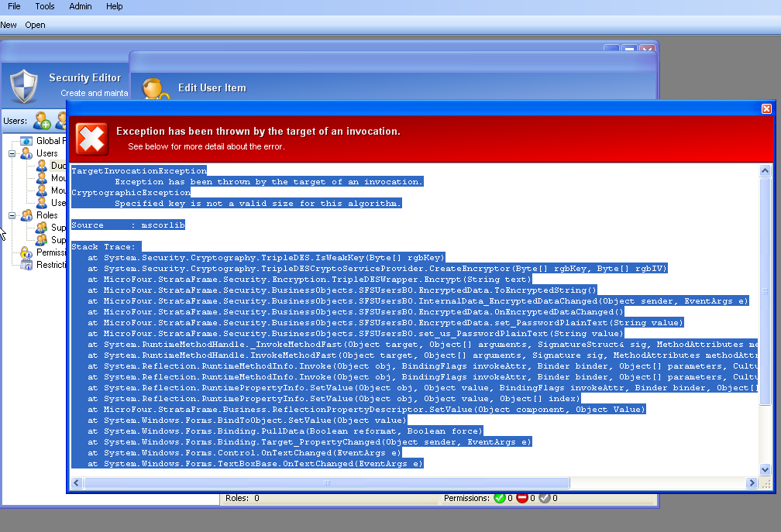Close the exception error dialog
The height and width of the screenshot is (532, 781).
(766, 109)
